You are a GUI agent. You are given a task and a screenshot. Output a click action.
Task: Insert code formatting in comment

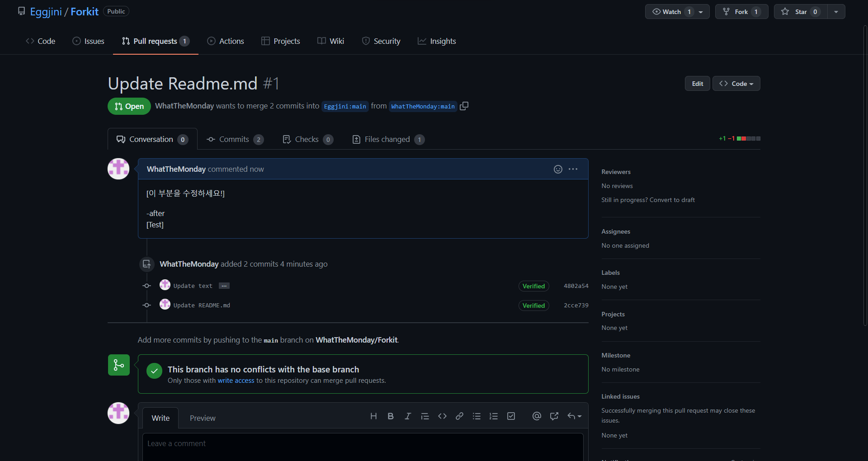click(x=442, y=416)
